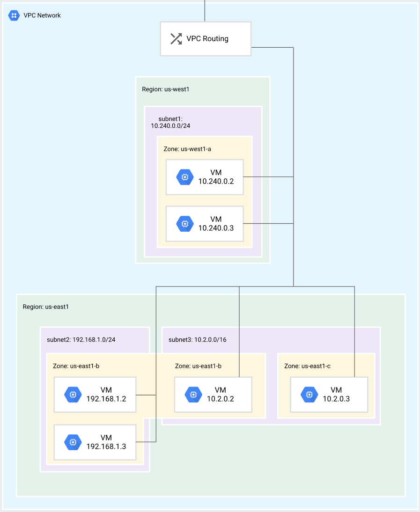
Task: Click the compute icon for VM 10.240.0.2
Action: point(185,177)
